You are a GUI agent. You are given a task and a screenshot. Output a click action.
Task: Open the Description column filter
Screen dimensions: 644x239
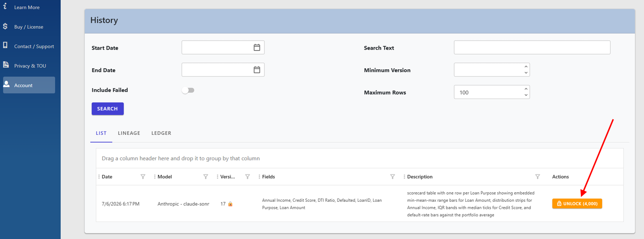pyautogui.click(x=537, y=177)
